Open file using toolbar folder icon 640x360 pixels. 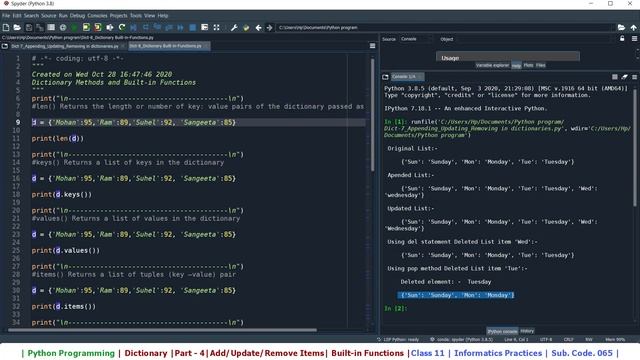click(17, 27)
